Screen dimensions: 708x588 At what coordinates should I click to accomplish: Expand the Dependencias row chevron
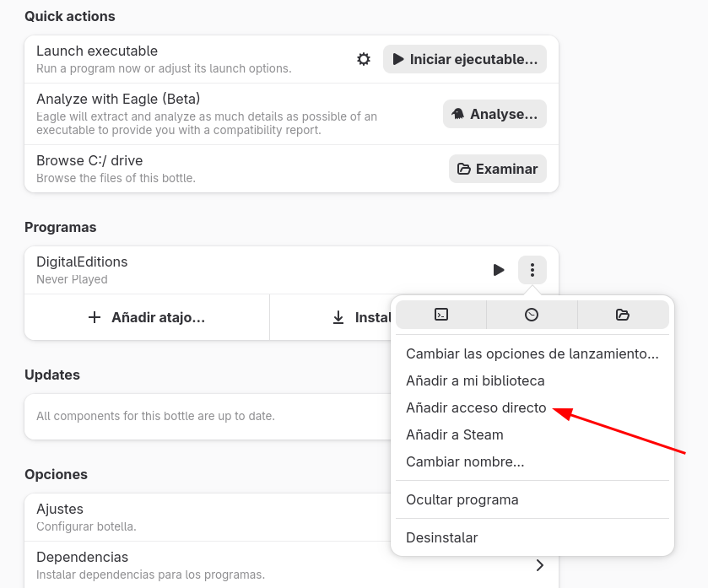[x=540, y=565]
